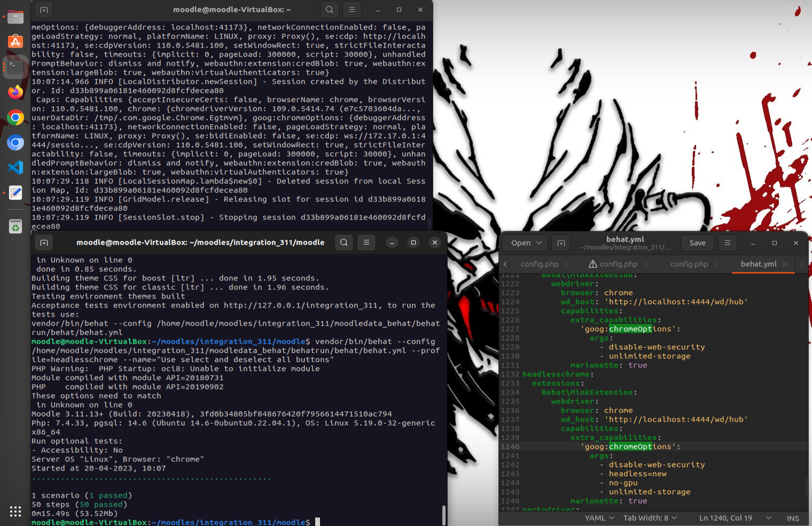812x526 pixels.
Task: Open Firefox from the dock
Action: 15,92
